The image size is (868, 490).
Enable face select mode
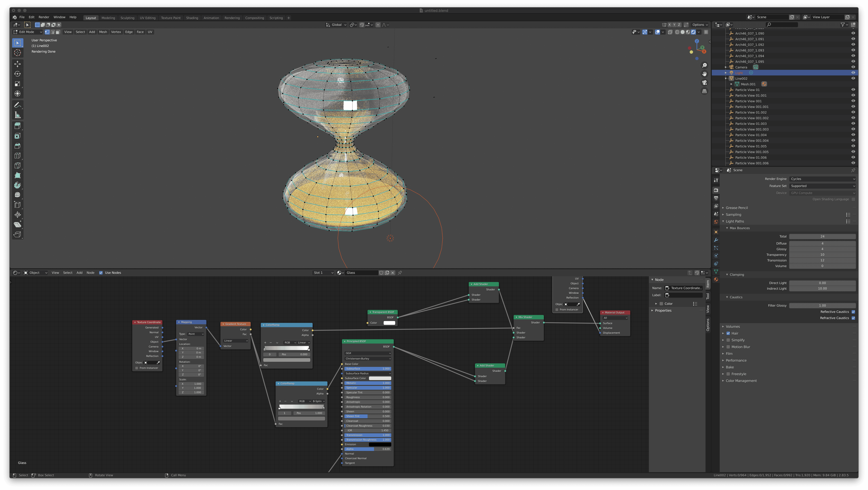tap(58, 32)
